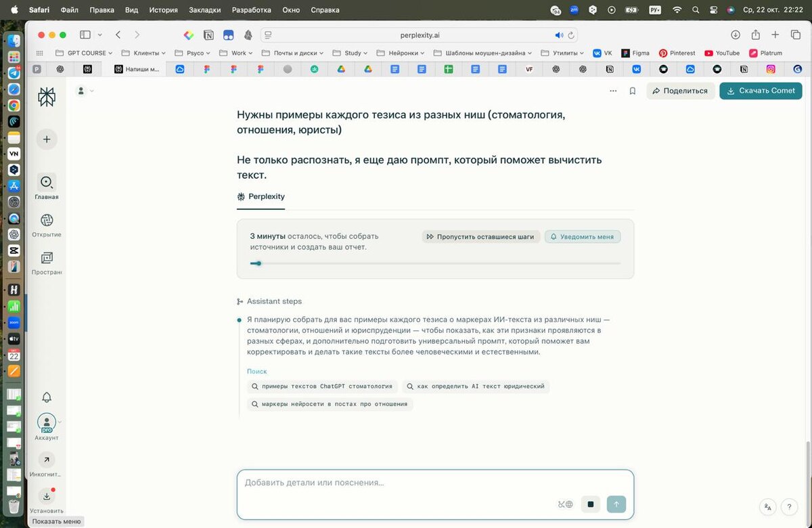Expand the Утилиты bookmarks folder

click(x=562, y=53)
